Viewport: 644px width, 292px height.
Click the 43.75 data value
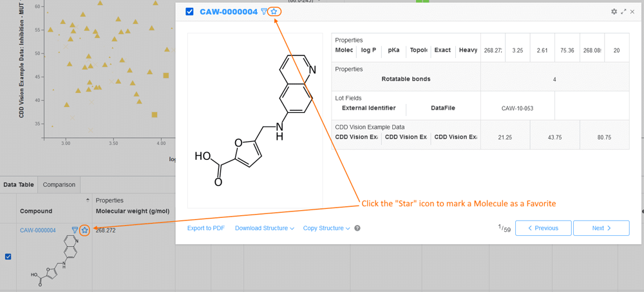click(555, 137)
